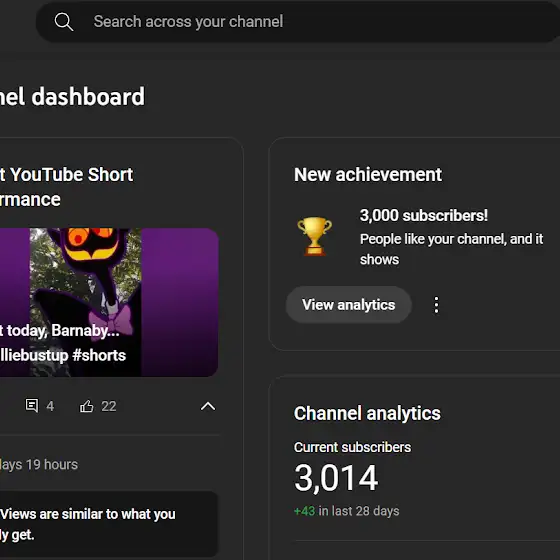Click the View analytics button
This screenshot has width=560, height=560.
[349, 305]
